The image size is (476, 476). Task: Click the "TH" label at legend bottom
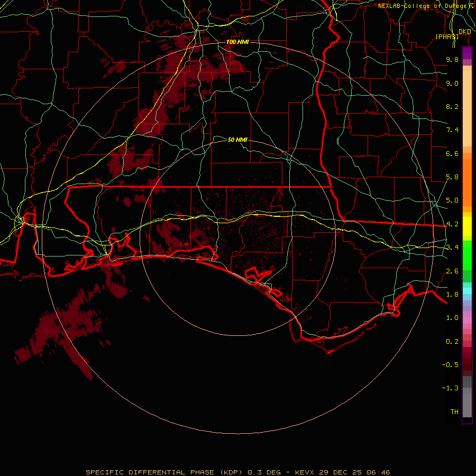click(x=454, y=412)
